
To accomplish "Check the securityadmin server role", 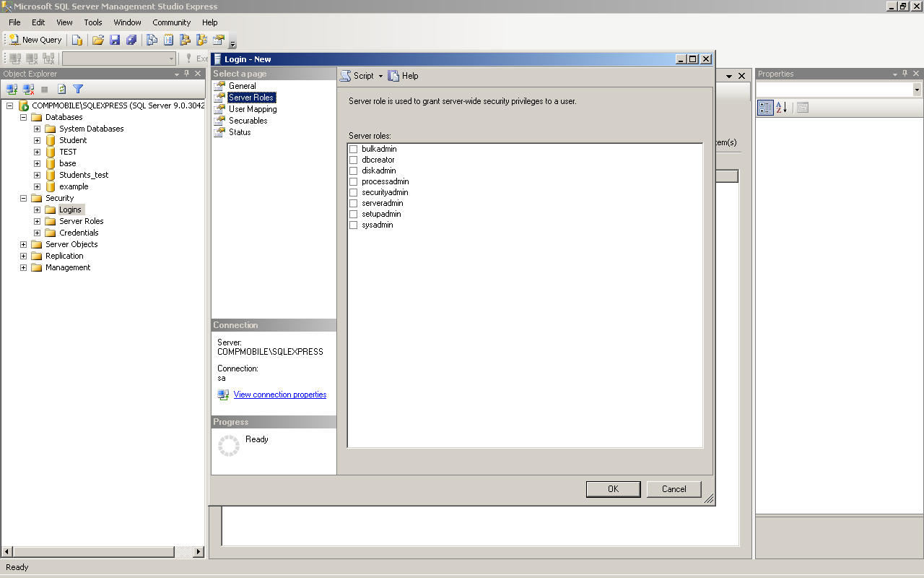I will tap(354, 192).
